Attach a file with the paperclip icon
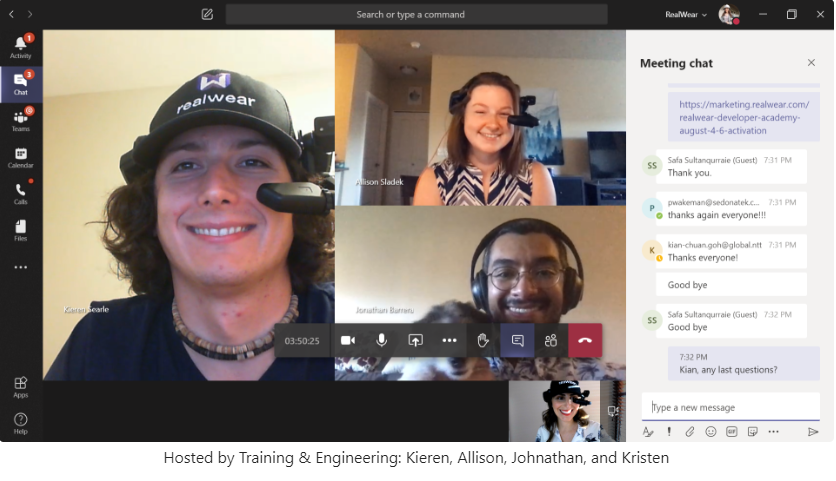836x481 pixels. (689, 432)
